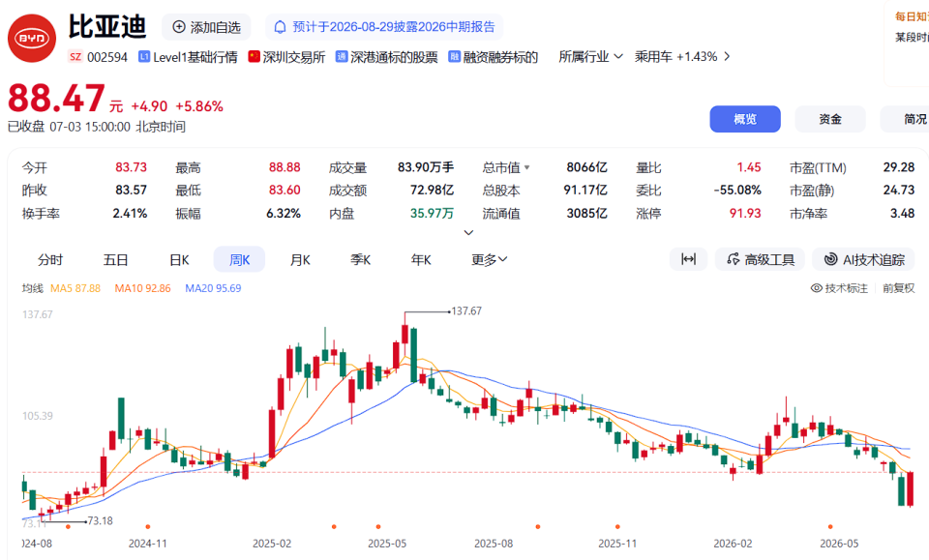Click the MA10 92.86 indicator
The image size is (929, 560).
coord(143,288)
